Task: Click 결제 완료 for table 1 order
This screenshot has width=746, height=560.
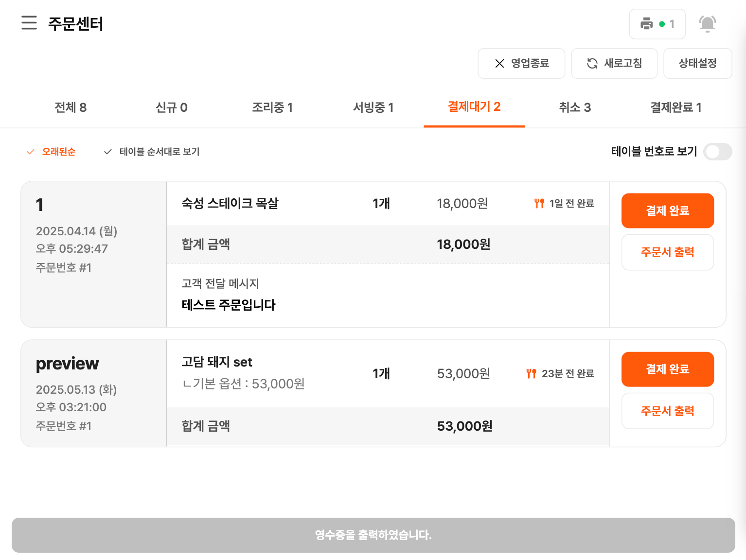Action: click(x=668, y=210)
